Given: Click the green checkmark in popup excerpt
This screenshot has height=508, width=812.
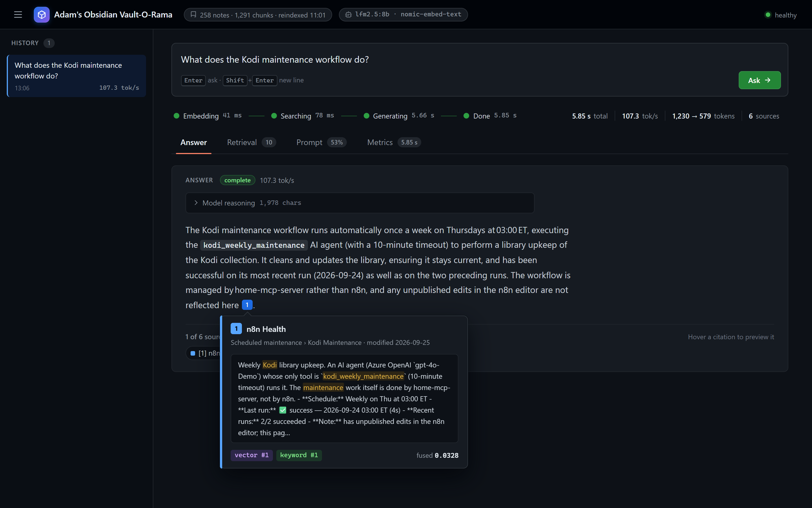Looking at the screenshot, I should (283, 410).
